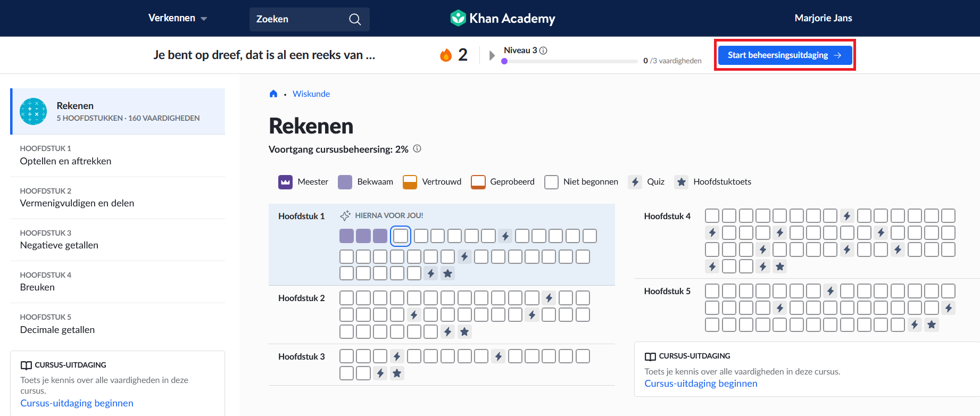Click sidebar Cursus-uitdaging beginnen link
The width and height of the screenshot is (980, 416).
point(77,403)
